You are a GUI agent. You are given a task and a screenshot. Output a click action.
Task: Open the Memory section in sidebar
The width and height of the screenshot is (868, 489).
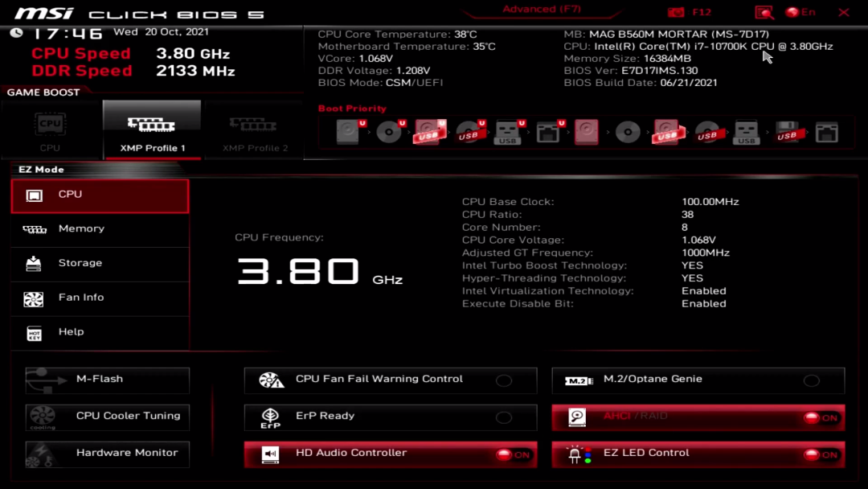[x=81, y=229]
